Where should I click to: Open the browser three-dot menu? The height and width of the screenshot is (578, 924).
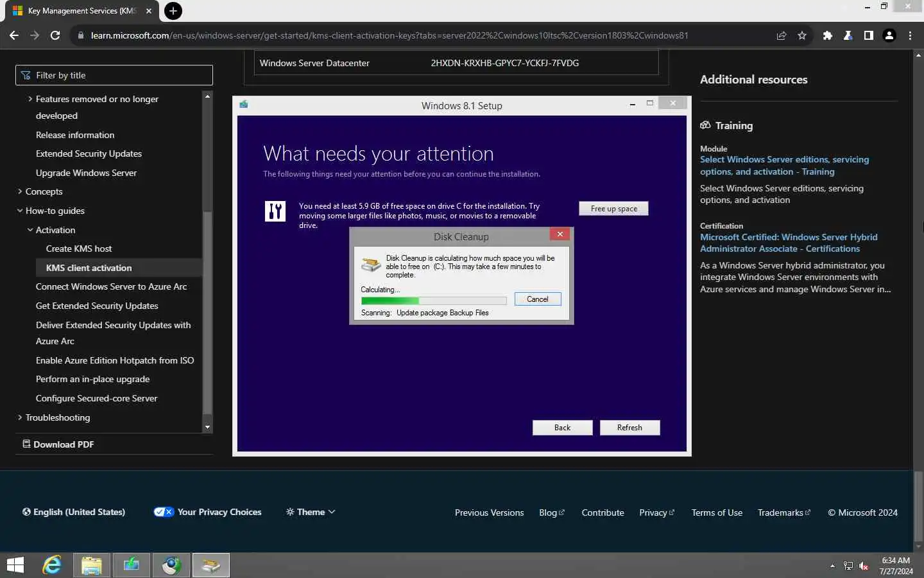tap(910, 35)
